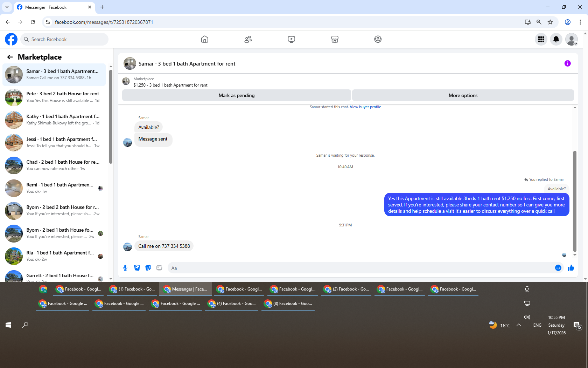The image size is (588, 368).
Task: Open the Marketplace storefront icon
Action: tap(335, 39)
